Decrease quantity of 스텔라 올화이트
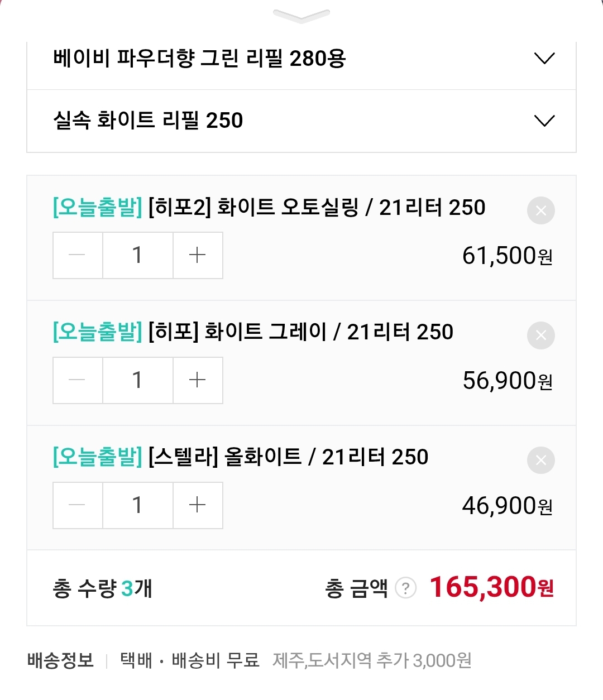 coord(78,506)
